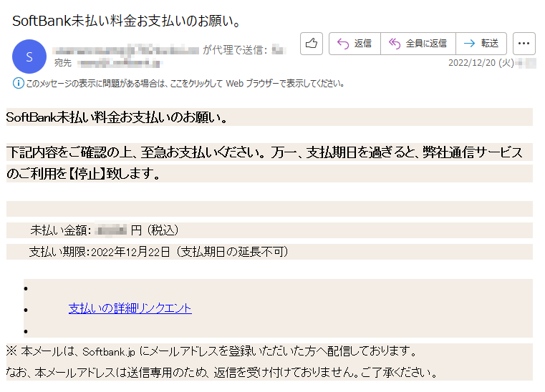Click the Softbank.jp notice line

(211, 351)
